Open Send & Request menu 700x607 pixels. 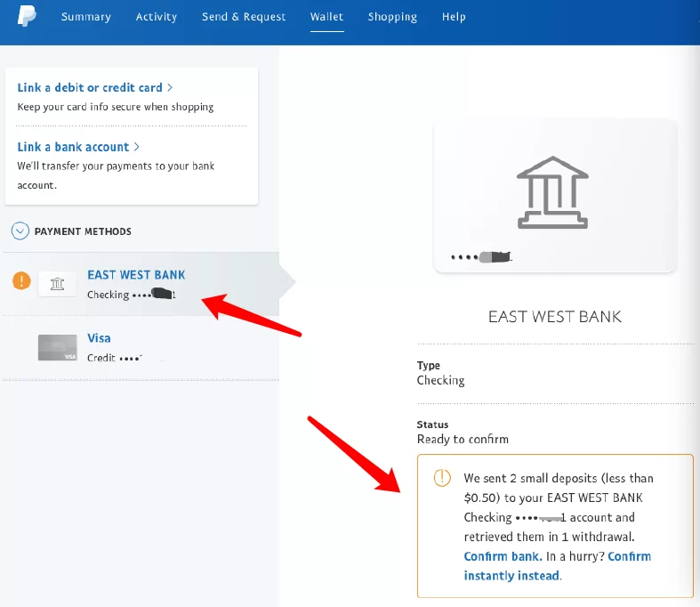(244, 17)
